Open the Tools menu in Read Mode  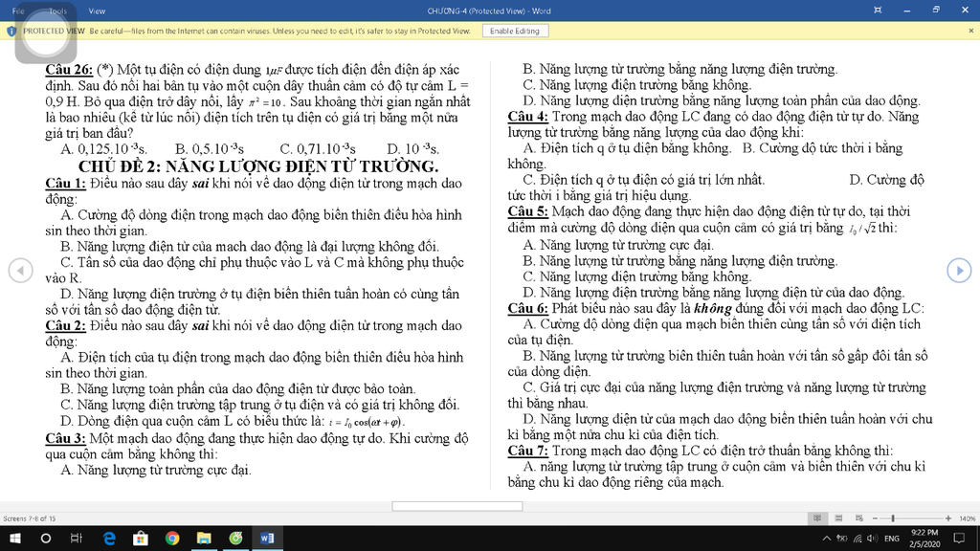click(x=57, y=11)
